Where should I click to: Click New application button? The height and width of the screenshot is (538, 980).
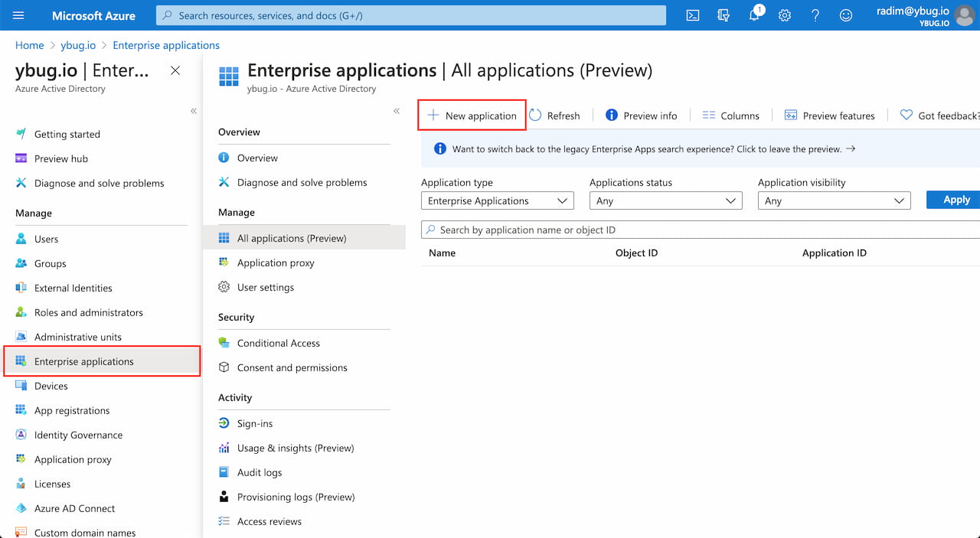pyautogui.click(x=472, y=116)
